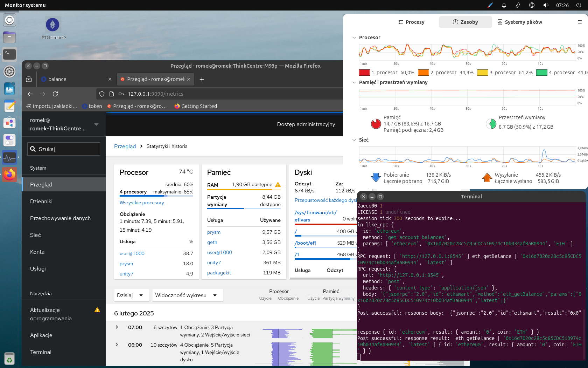The height and width of the screenshot is (368, 588).
Task: Click notification bell in top bar
Action: 504,5
